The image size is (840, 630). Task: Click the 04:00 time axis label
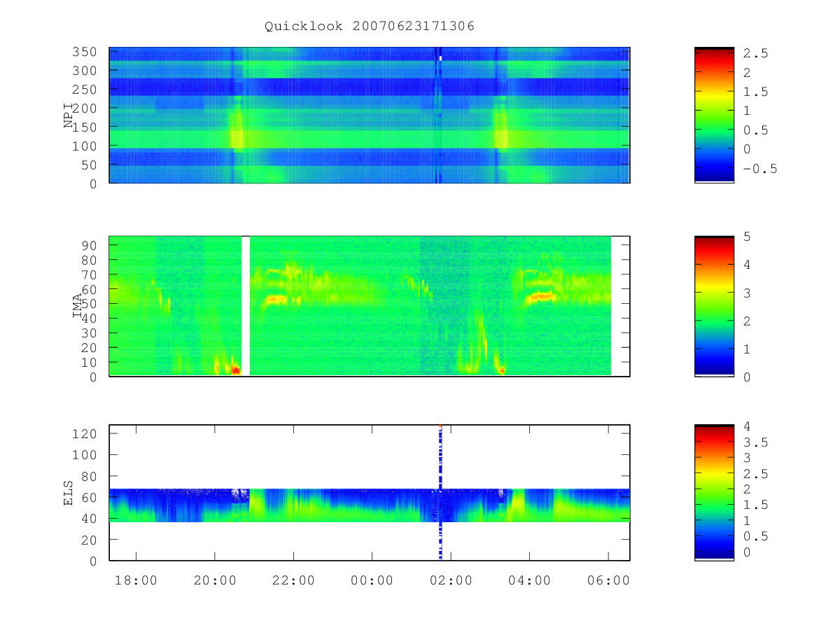529,581
